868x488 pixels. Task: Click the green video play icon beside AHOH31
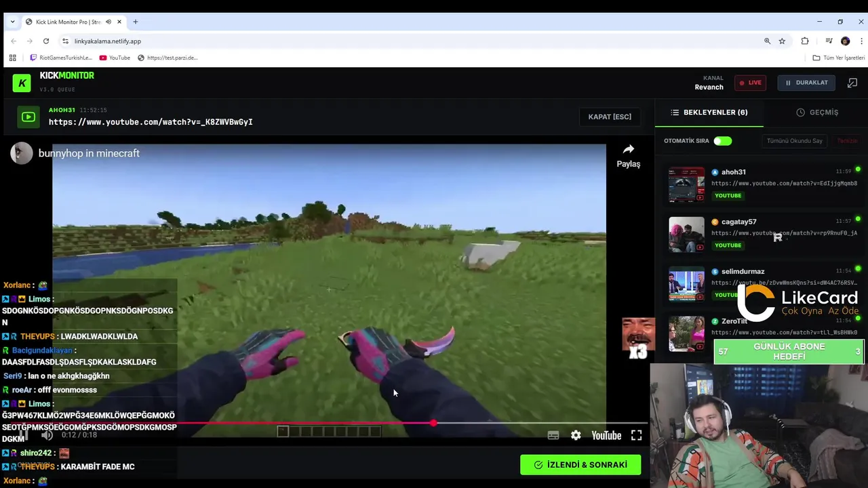tap(28, 117)
